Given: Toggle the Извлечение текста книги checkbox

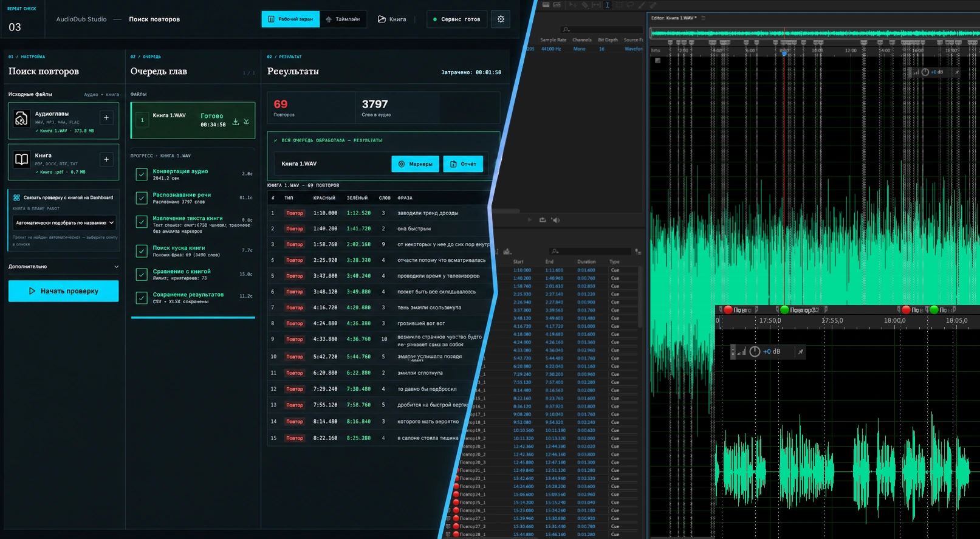Looking at the screenshot, I should (x=142, y=222).
